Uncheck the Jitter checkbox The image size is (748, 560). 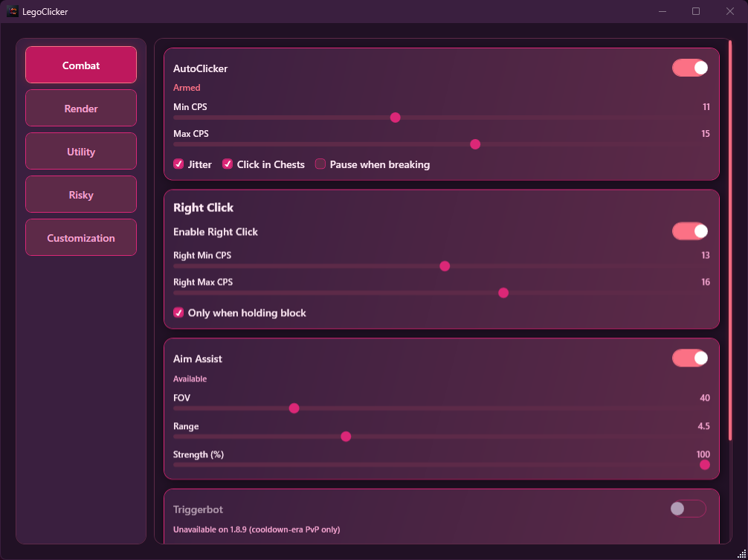pos(178,164)
